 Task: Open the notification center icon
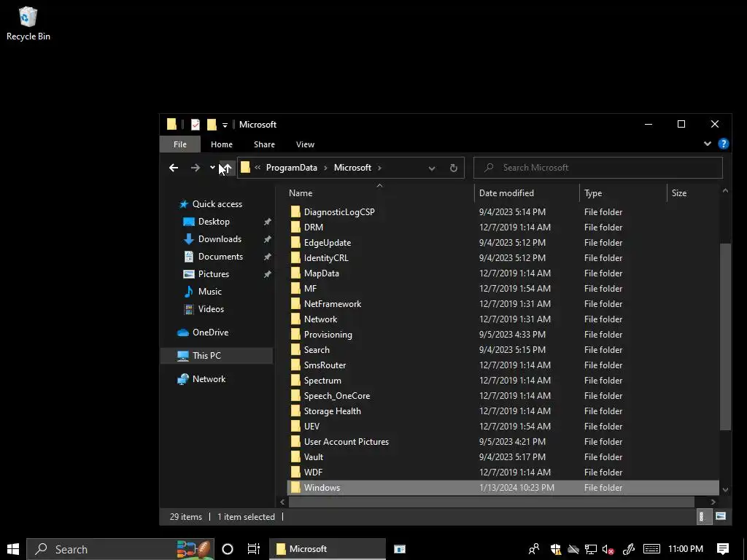[723, 549]
